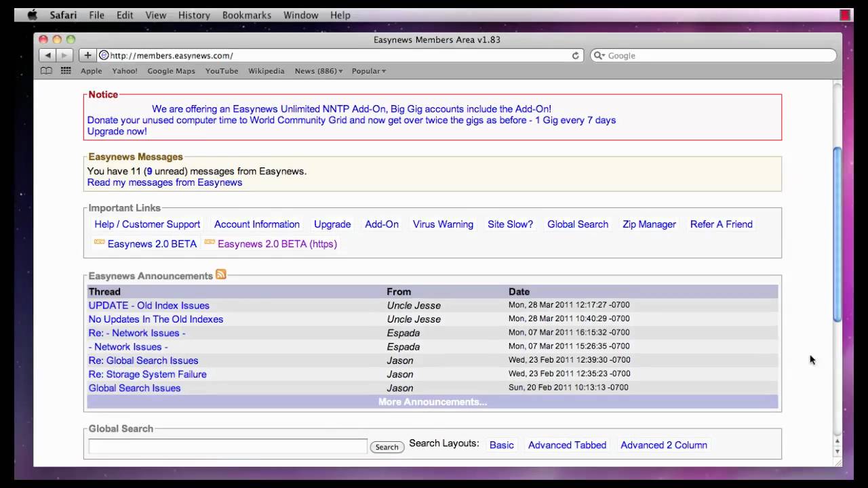Click Uncle Jesse in first announcement row

click(x=414, y=306)
